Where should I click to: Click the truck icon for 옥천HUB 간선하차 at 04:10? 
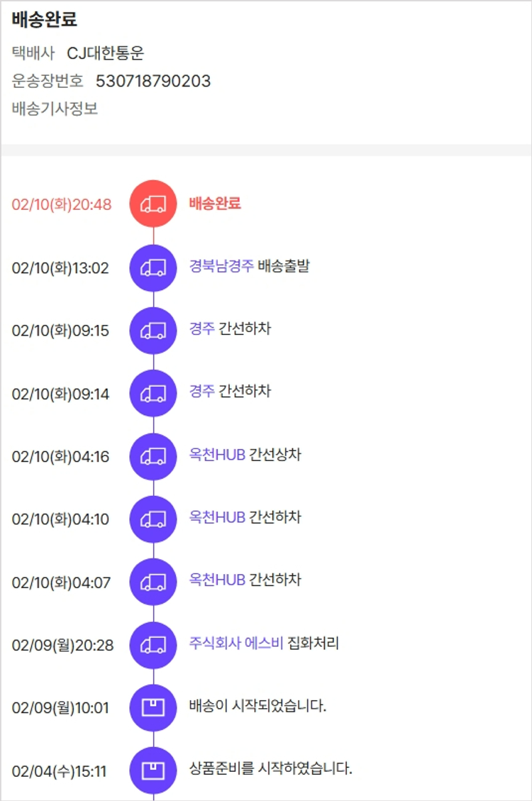153,519
